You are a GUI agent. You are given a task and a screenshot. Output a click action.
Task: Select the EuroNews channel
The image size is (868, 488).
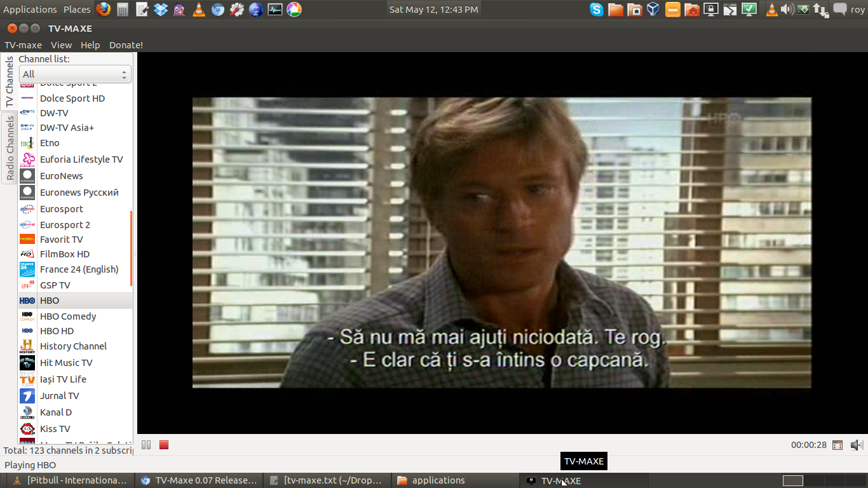[x=75, y=176]
